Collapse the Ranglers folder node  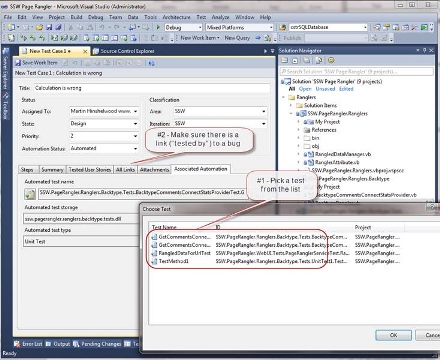(x=284, y=97)
